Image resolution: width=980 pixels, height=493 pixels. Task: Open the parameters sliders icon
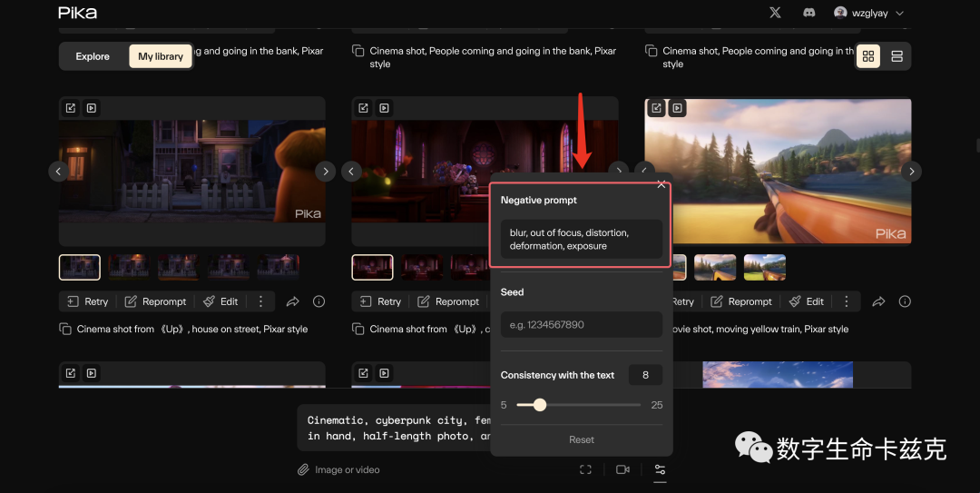point(660,469)
